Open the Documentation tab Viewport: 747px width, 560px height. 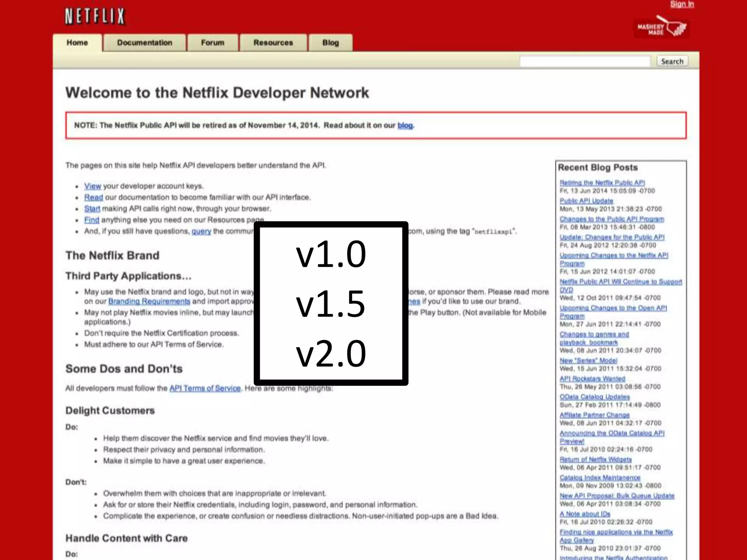(x=144, y=43)
